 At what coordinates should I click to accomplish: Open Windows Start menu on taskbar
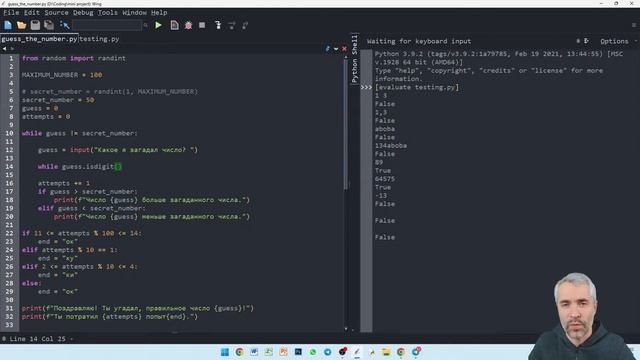tap(224, 352)
